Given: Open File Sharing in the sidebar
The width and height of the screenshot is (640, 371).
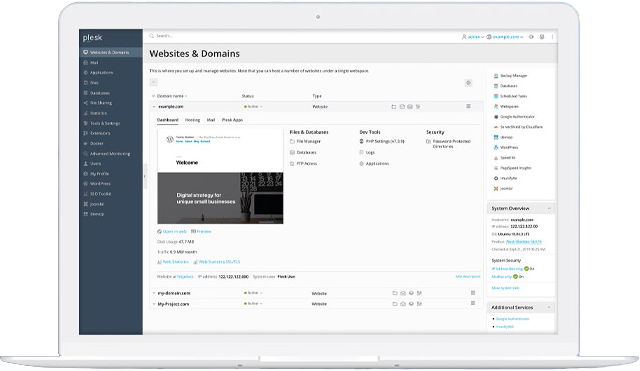Looking at the screenshot, I should pos(97,103).
